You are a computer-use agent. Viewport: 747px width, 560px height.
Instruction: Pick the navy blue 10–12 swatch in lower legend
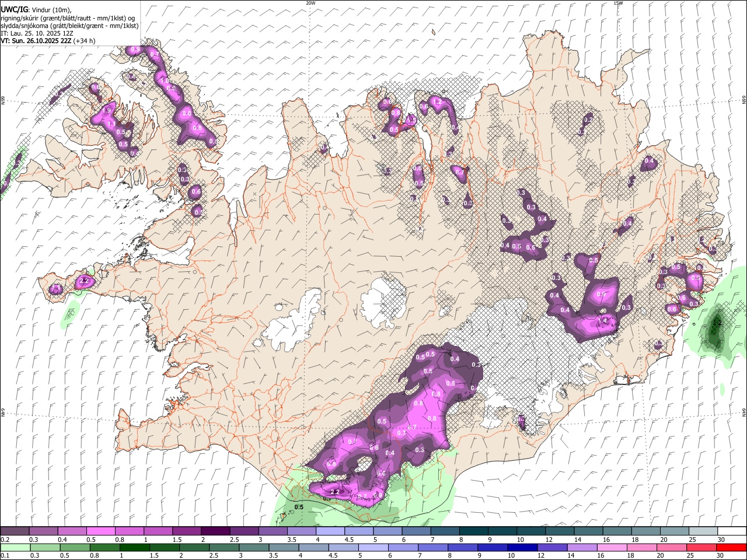pos(522,547)
